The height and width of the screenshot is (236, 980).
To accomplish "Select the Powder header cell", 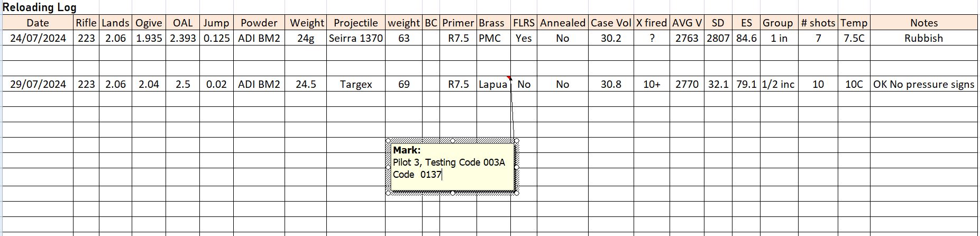I will (x=259, y=23).
